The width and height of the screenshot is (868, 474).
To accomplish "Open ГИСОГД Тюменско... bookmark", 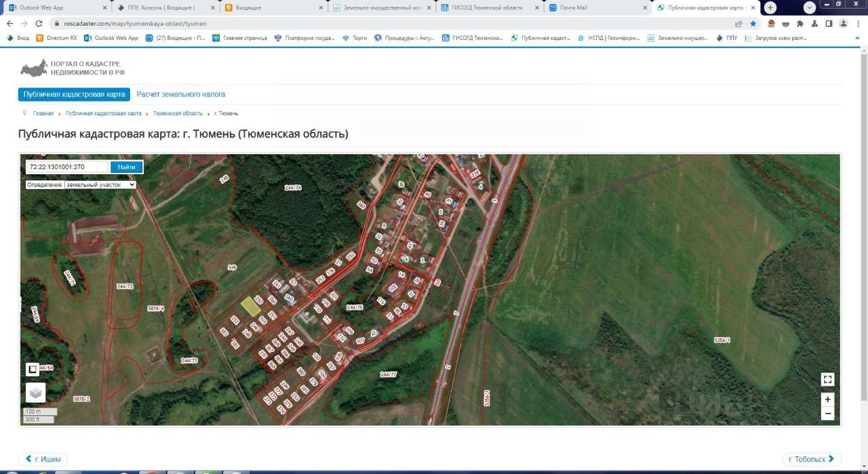I will [472, 38].
